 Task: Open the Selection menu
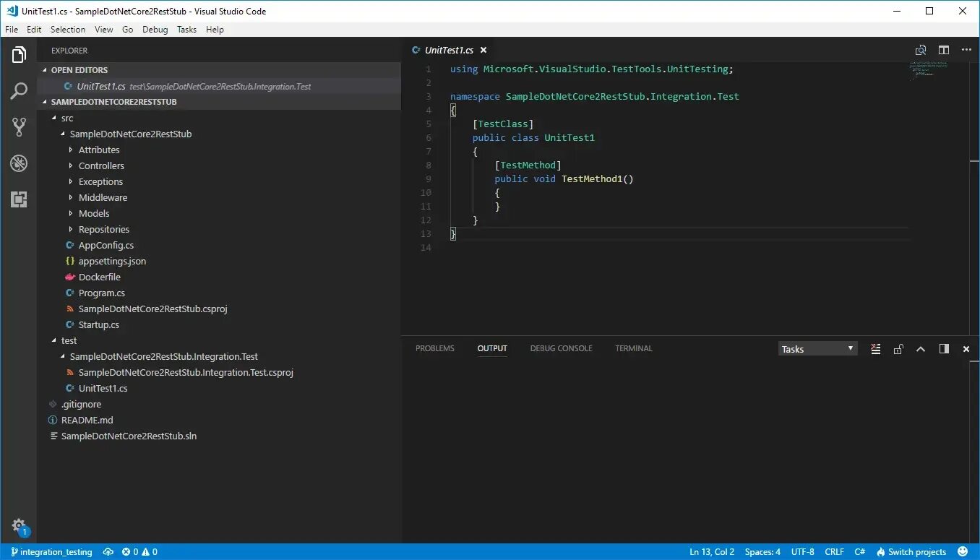68,30
